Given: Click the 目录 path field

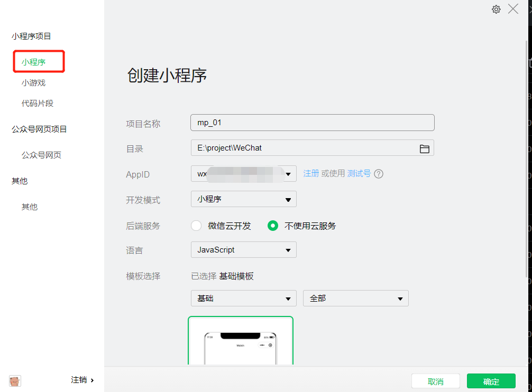Looking at the screenshot, I should [312, 148].
